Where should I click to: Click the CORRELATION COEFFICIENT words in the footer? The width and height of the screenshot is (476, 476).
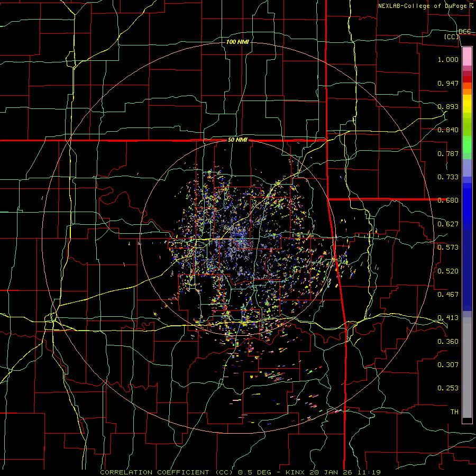click(x=154, y=472)
